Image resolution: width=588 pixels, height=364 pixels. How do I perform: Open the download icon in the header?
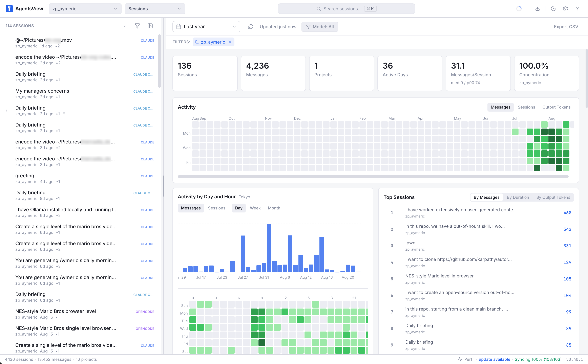click(537, 9)
